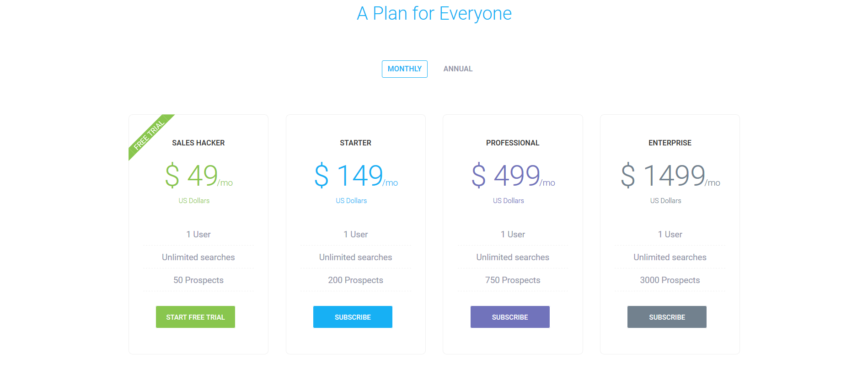Switch to the Monthly billing tab

pos(404,69)
